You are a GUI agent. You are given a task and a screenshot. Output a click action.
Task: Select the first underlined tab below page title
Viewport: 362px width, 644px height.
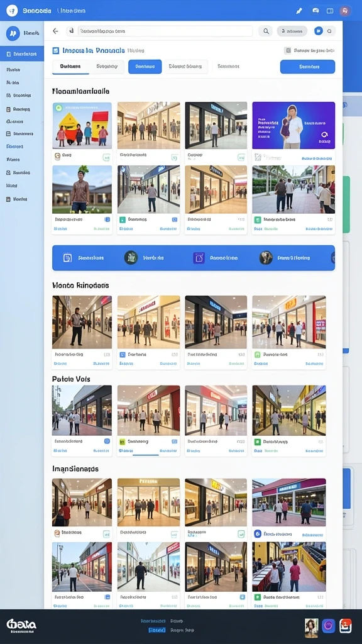tap(70, 67)
